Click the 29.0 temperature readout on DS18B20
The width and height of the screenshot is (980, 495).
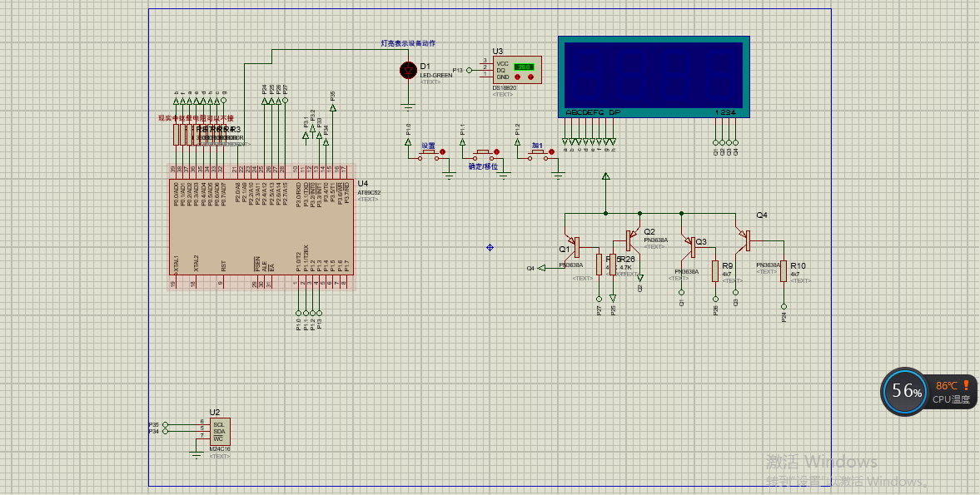523,67
